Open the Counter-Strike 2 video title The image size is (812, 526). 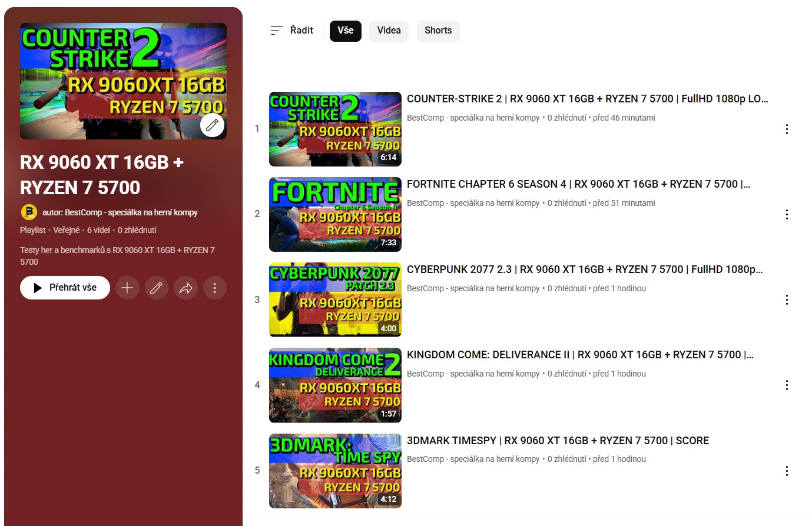tap(588, 99)
